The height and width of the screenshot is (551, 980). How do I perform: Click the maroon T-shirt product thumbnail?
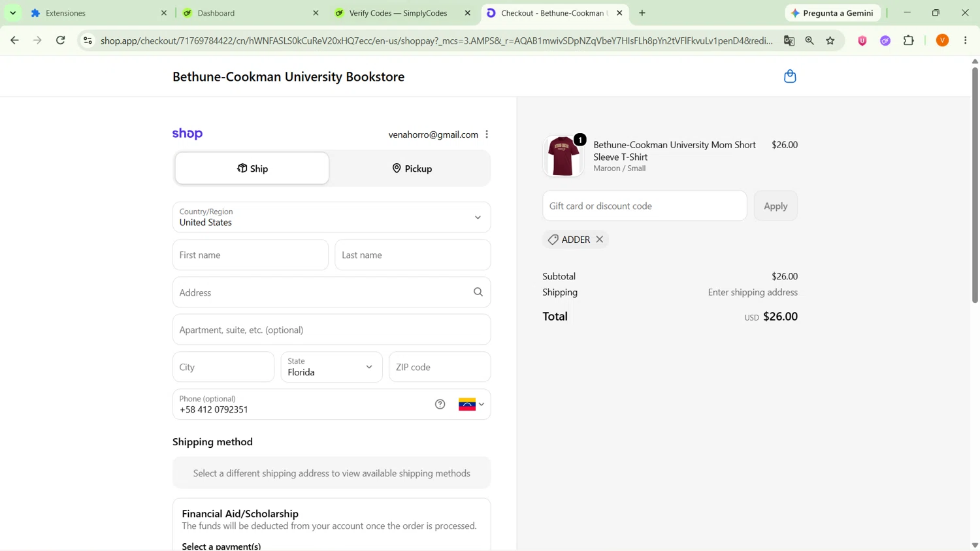(563, 157)
